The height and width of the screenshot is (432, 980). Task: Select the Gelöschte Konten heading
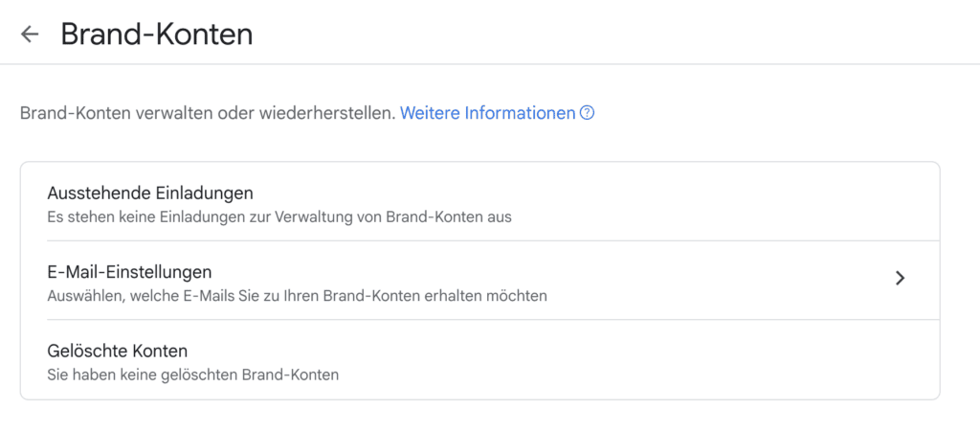(117, 351)
